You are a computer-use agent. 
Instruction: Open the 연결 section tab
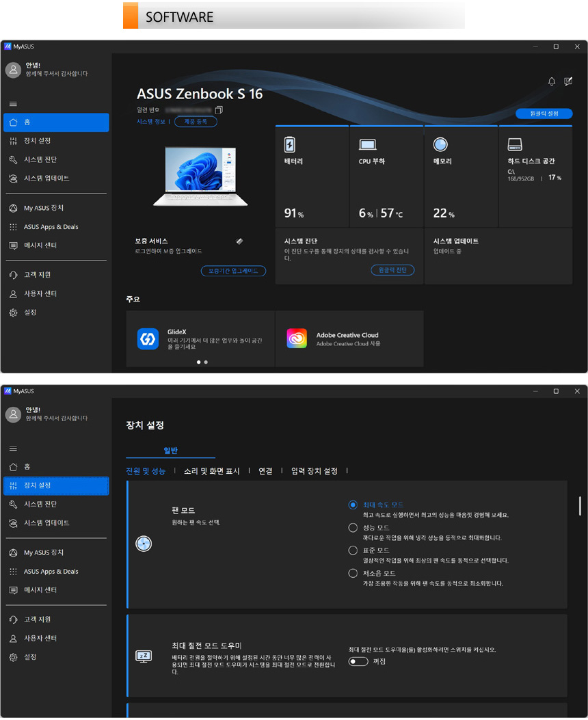pyautogui.click(x=265, y=470)
